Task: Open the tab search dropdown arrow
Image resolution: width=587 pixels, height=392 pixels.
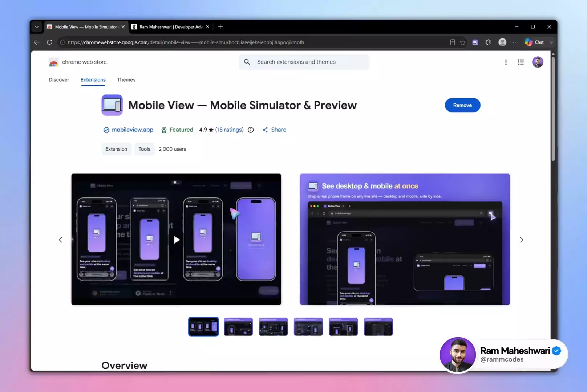Action: (37, 27)
